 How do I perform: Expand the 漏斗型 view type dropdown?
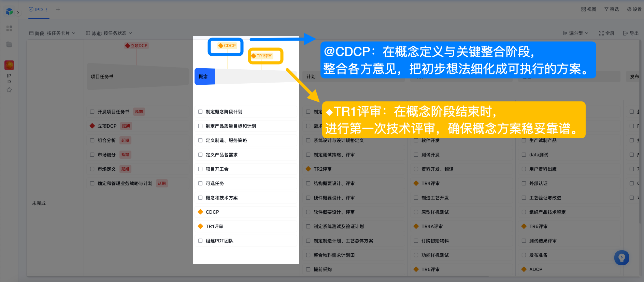coord(576,33)
